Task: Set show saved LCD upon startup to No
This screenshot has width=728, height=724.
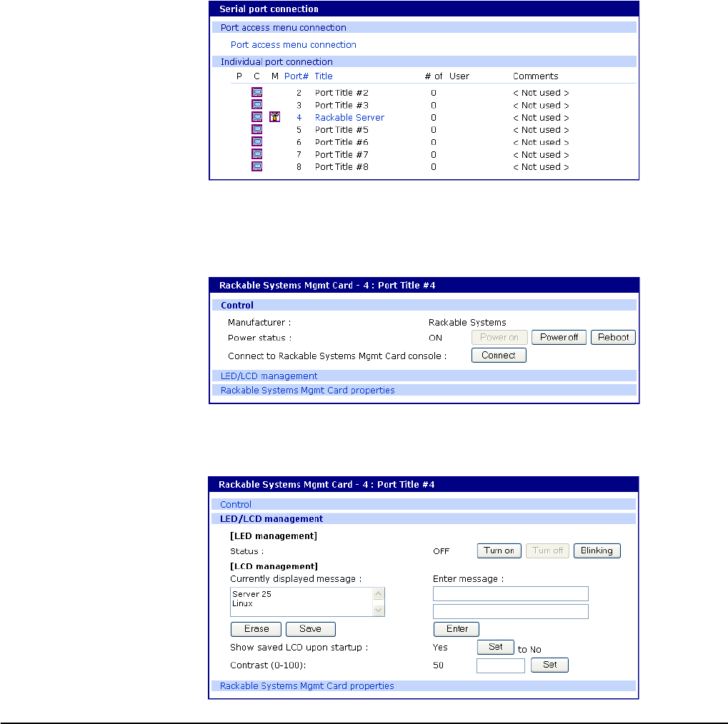Action: tap(495, 647)
